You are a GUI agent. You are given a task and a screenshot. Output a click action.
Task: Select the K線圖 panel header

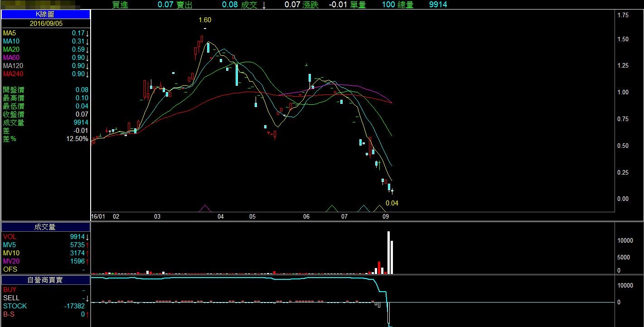[45, 15]
